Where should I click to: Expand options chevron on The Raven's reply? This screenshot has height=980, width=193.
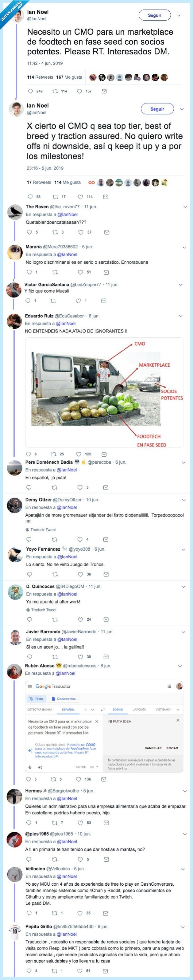[x=185, y=207]
